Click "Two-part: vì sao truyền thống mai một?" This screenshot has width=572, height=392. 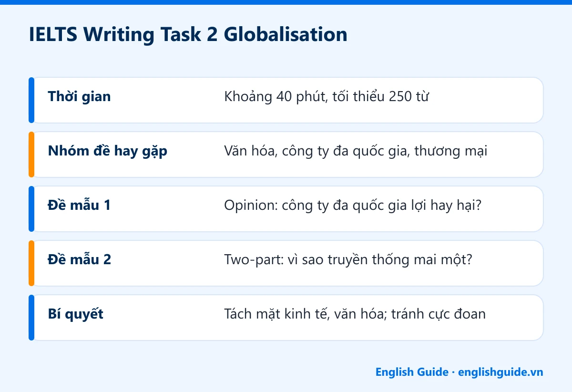coord(348,260)
